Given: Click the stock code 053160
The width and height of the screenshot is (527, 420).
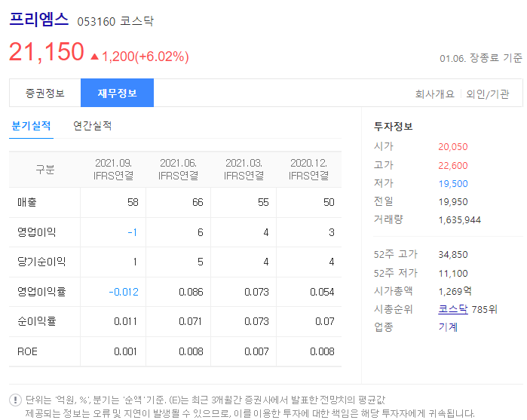Looking at the screenshot, I should pyautogui.click(x=96, y=22).
